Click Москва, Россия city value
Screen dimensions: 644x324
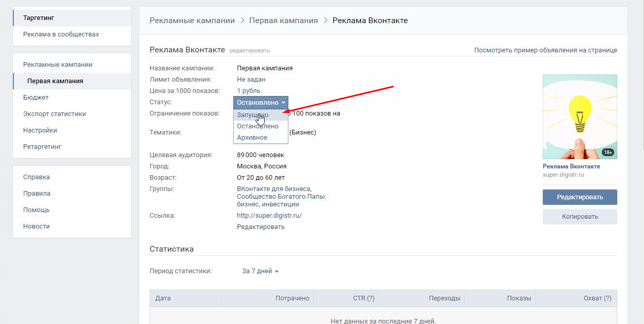tap(262, 166)
